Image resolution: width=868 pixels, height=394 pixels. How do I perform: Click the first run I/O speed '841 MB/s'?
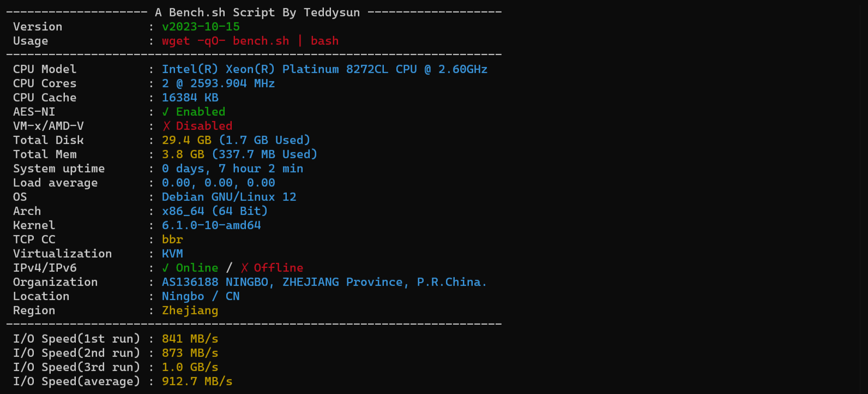[x=190, y=339]
